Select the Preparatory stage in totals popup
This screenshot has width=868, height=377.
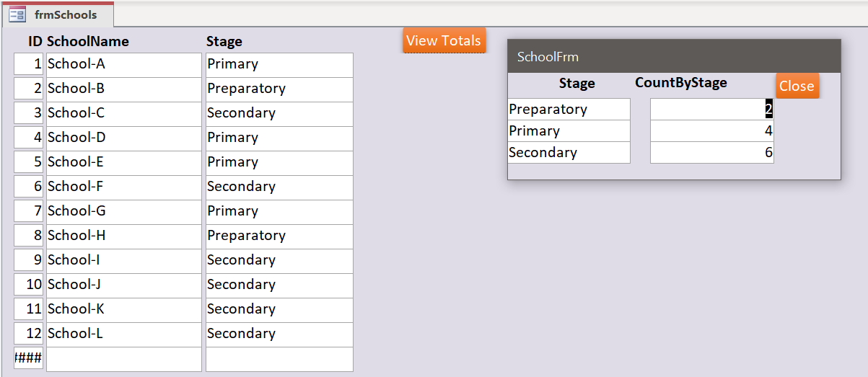tap(568, 110)
